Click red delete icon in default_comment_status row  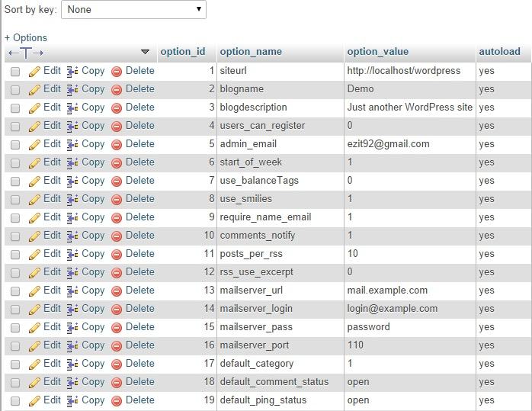coord(117,384)
